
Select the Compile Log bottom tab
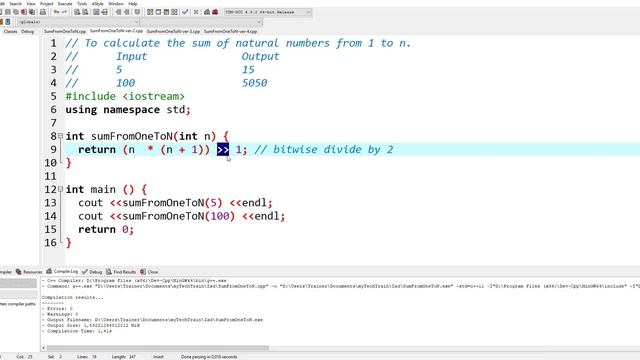[x=62, y=271]
